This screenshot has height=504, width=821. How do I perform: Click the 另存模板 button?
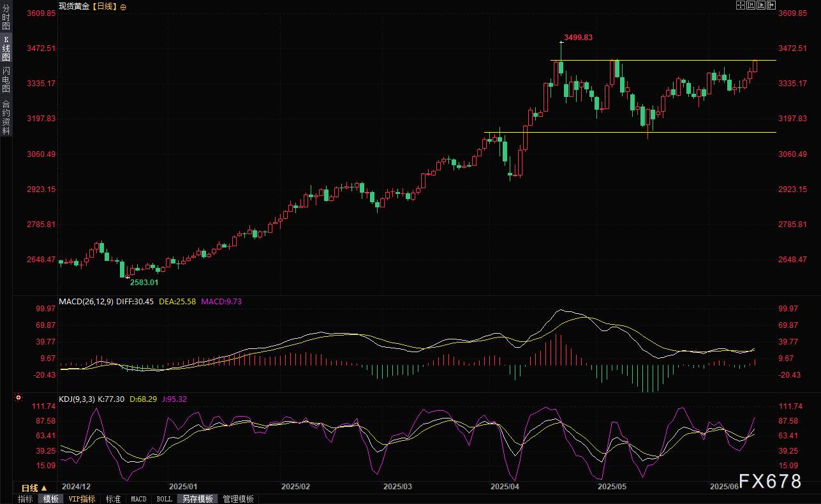pyautogui.click(x=197, y=499)
